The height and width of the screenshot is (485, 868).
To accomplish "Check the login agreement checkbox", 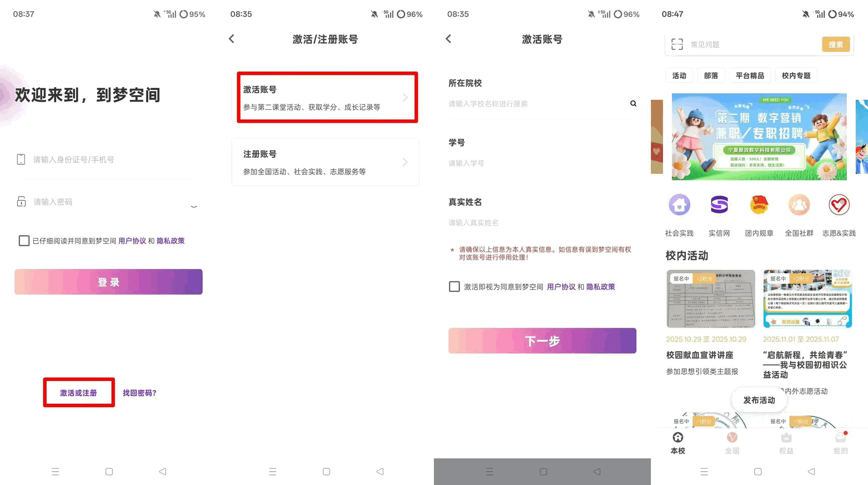I will [24, 241].
